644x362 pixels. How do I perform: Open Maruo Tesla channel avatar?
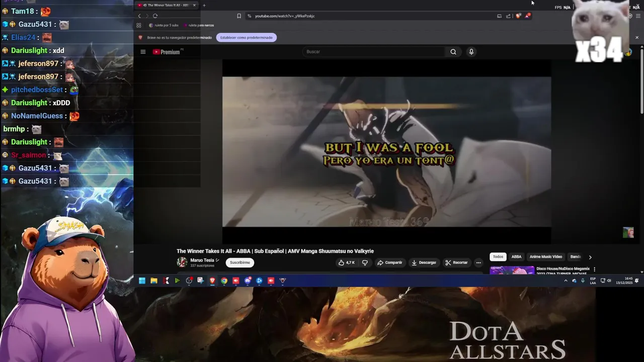pos(182,262)
